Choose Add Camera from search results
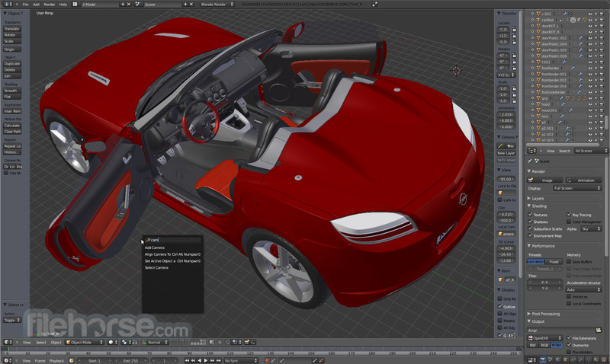The width and height of the screenshot is (610, 364). [155, 247]
